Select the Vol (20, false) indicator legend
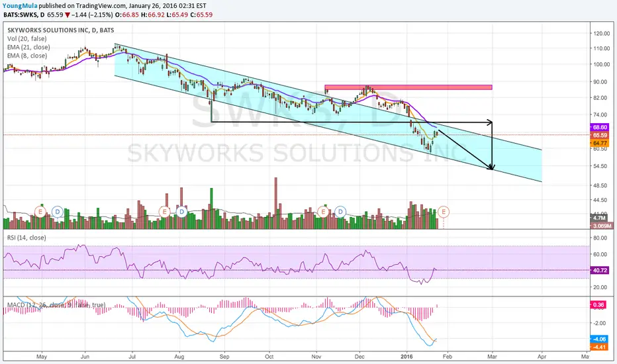Viewport: 617px width, 364px height. point(26,38)
